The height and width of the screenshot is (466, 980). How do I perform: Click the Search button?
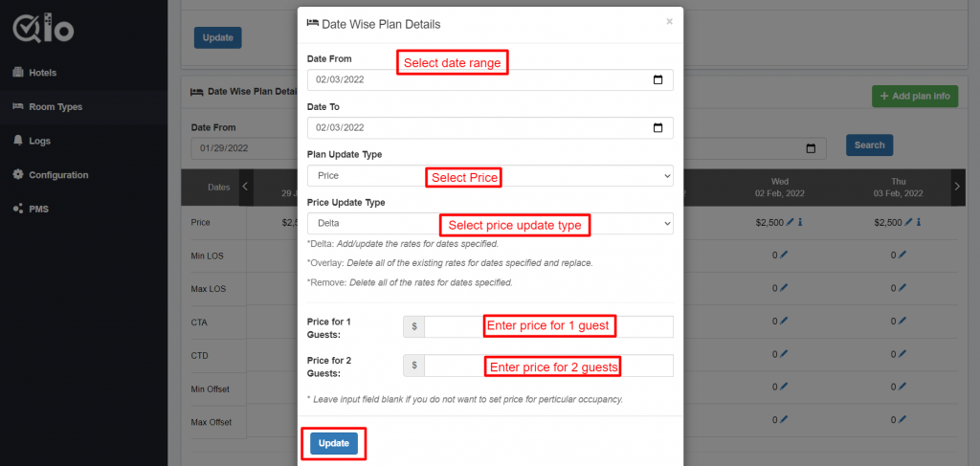tap(869, 144)
